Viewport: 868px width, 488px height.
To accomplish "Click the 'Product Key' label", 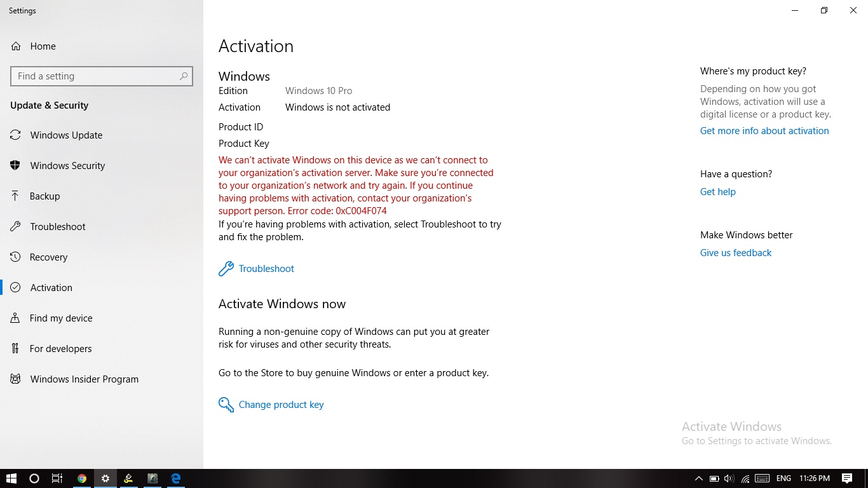I will click(244, 144).
